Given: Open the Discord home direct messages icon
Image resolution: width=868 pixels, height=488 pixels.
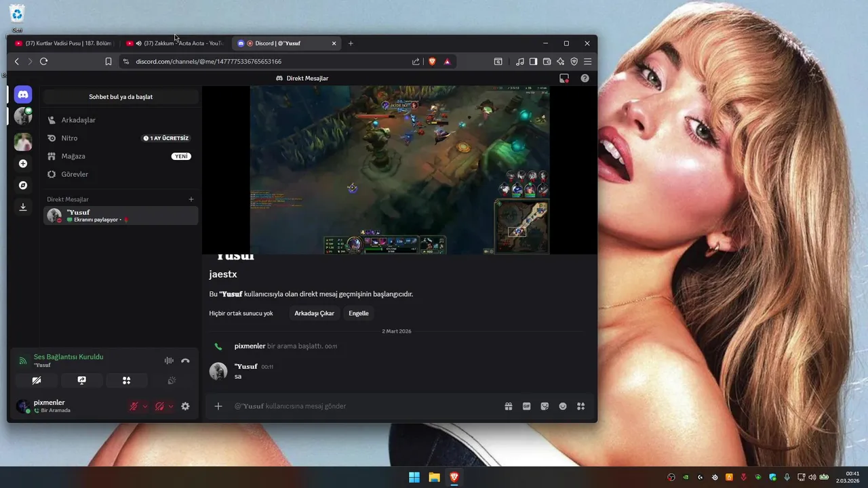Looking at the screenshot, I should tap(23, 95).
